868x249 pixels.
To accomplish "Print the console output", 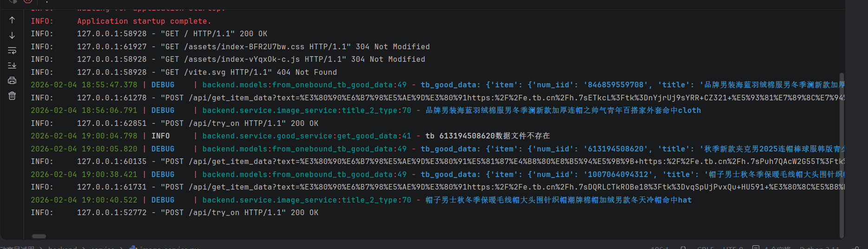I will (x=12, y=80).
